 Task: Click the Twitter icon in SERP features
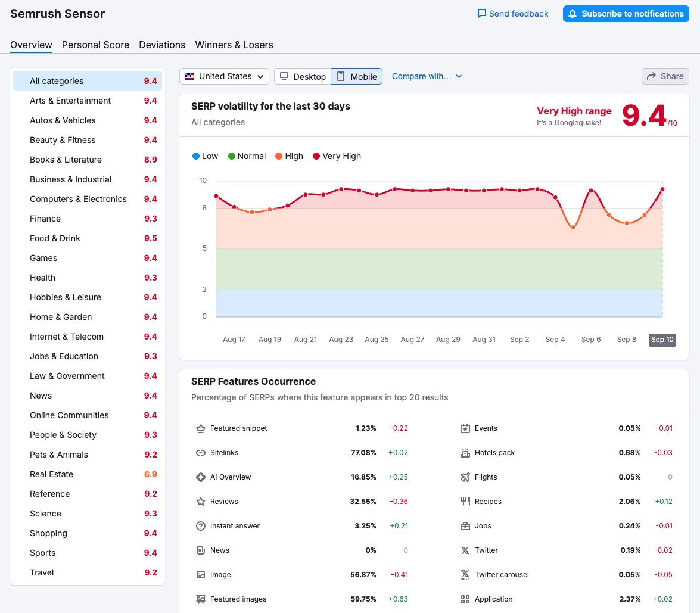tap(465, 550)
